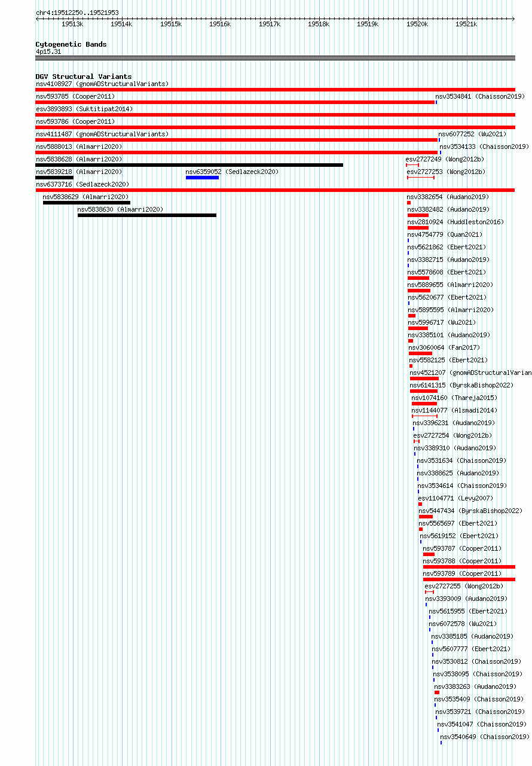Click nsv3382715 (Audano2019) label
532x766 pixels.
449,260
